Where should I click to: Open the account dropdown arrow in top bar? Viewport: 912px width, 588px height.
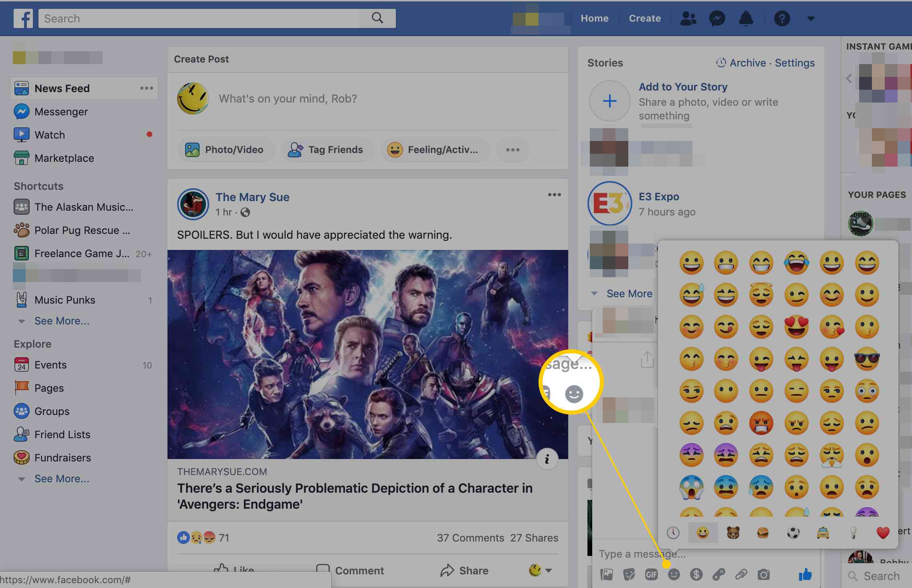(x=811, y=18)
